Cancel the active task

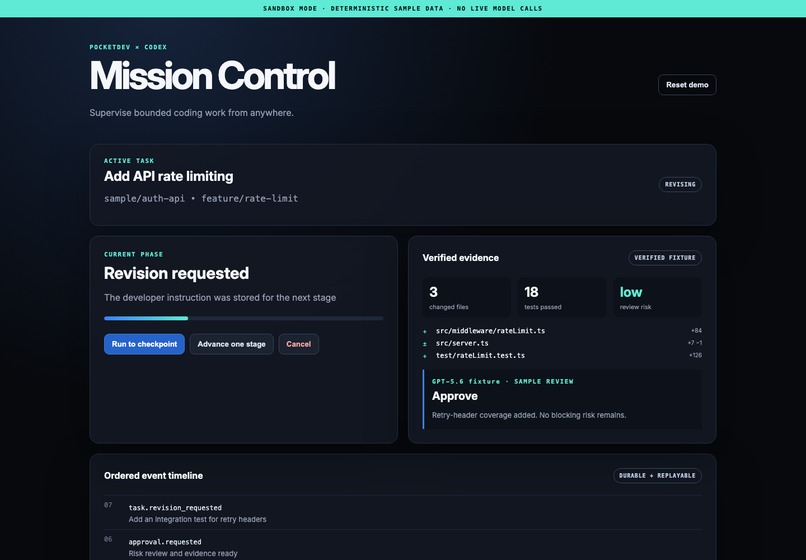pyautogui.click(x=299, y=344)
